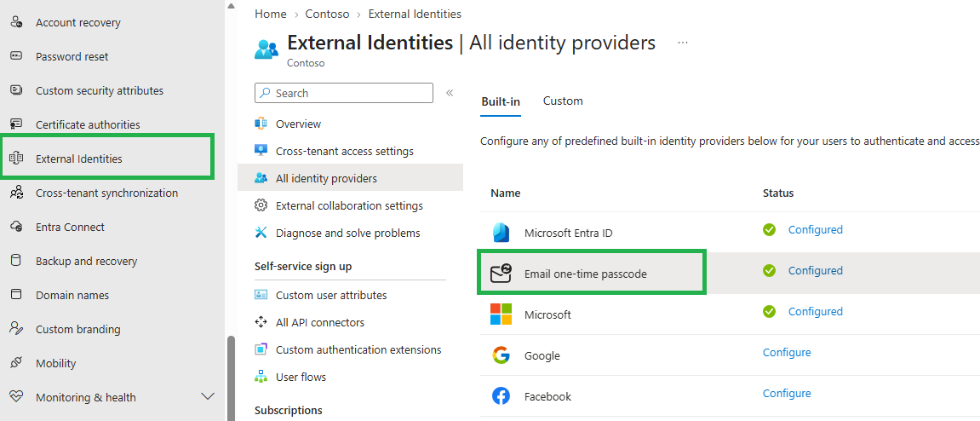The height and width of the screenshot is (421, 980).
Task: Click Configured link for Microsoft provider
Action: coord(815,312)
